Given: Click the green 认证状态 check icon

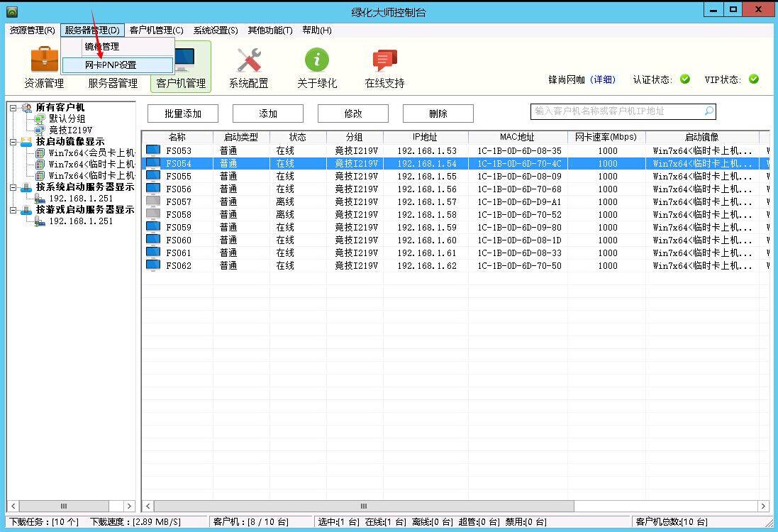Looking at the screenshot, I should click(x=685, y=79).
